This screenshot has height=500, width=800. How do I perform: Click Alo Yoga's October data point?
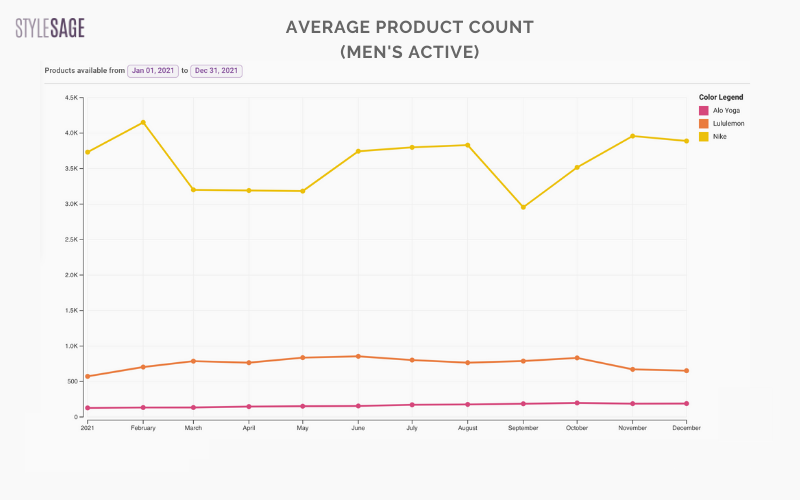tap(577, 403)
